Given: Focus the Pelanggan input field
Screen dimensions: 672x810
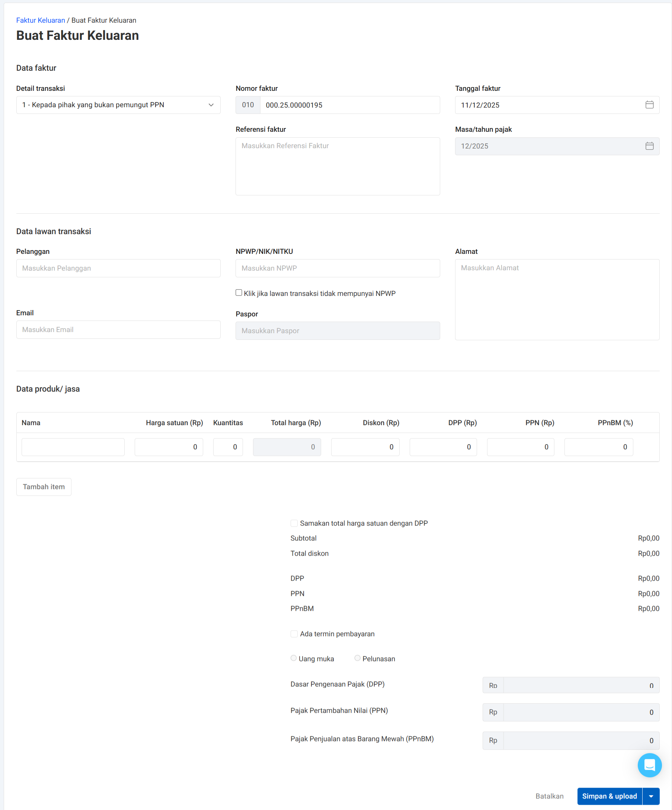Looking at the screenshot, I should point(118,268).
